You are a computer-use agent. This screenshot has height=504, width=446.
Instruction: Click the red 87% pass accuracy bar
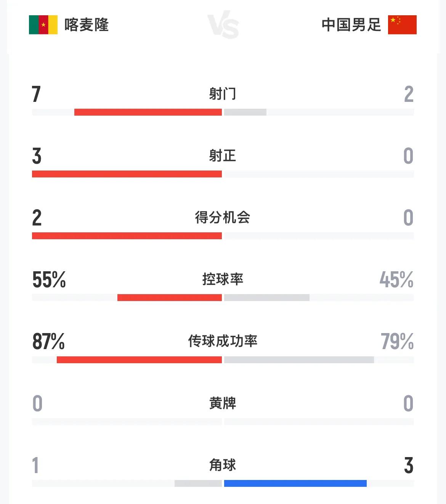tap(139, 360)
